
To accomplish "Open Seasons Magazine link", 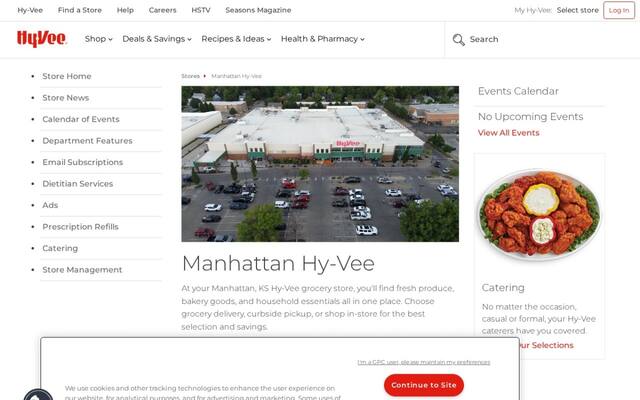I will tap(258, 10).
